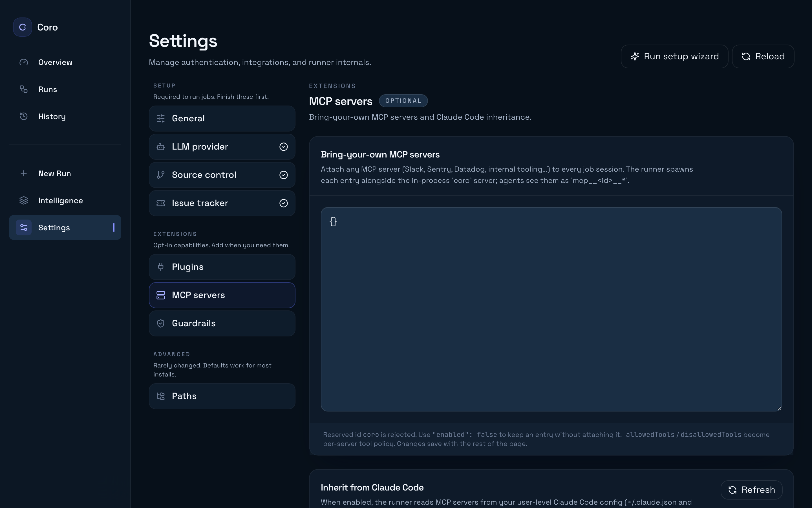Viewport: 812px width, 508px height.
Task: Refresh inherited Claude Code servers
Action: [752, 490]
